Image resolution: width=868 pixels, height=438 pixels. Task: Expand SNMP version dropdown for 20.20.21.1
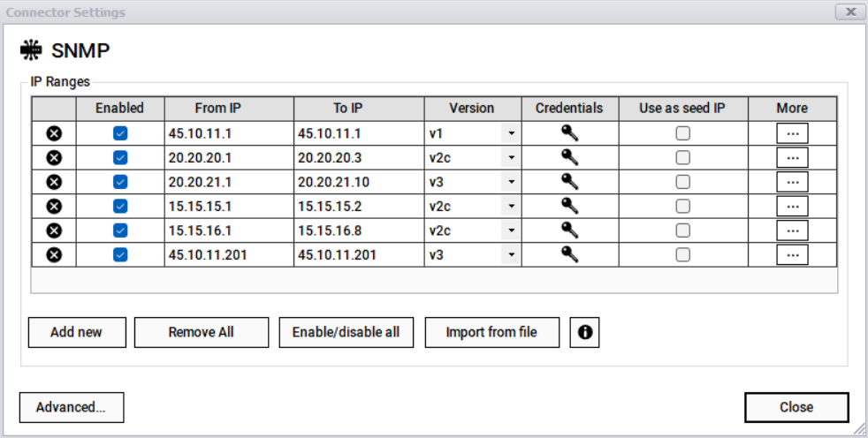point(510,182)
